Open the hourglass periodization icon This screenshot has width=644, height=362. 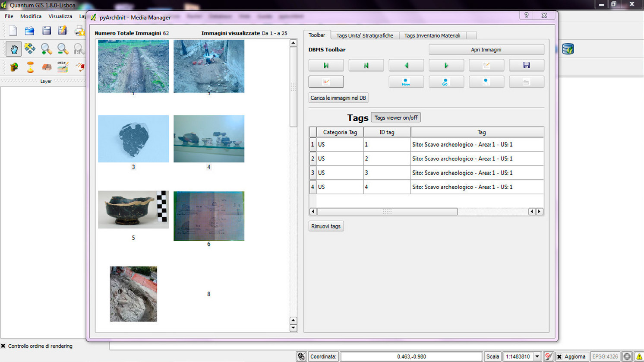coord(30,67)
